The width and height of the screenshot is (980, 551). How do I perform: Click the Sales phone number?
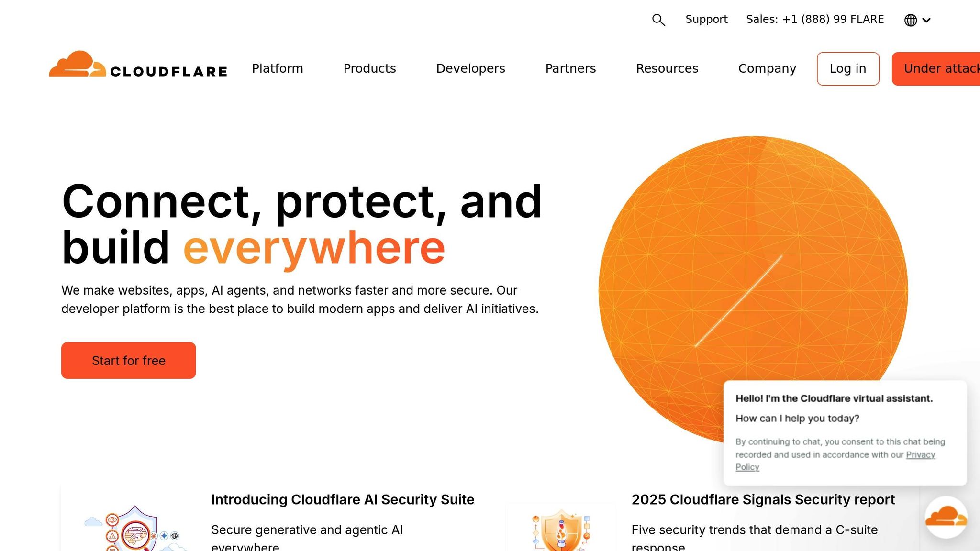814,19
